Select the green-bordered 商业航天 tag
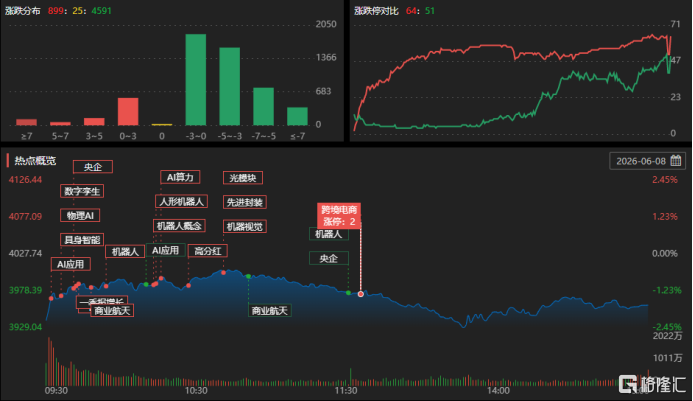Screen dimensions: 693x401 click(x=270, y=310)
